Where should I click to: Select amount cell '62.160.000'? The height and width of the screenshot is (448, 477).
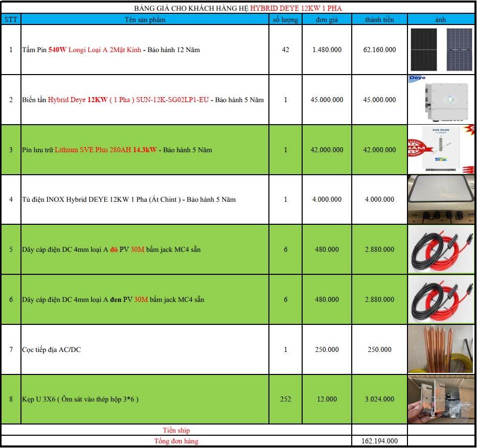point(379,50)
